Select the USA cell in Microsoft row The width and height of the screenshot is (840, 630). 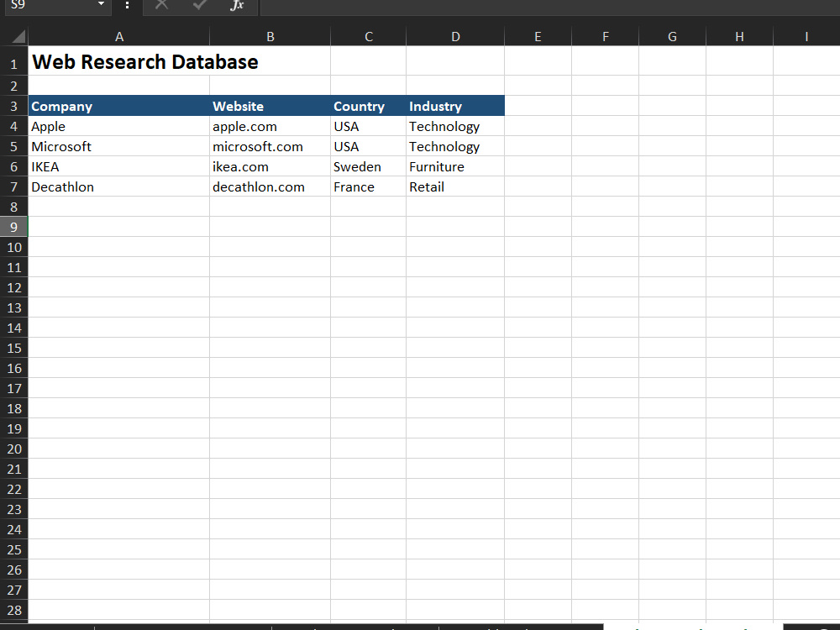click(369, 146)
